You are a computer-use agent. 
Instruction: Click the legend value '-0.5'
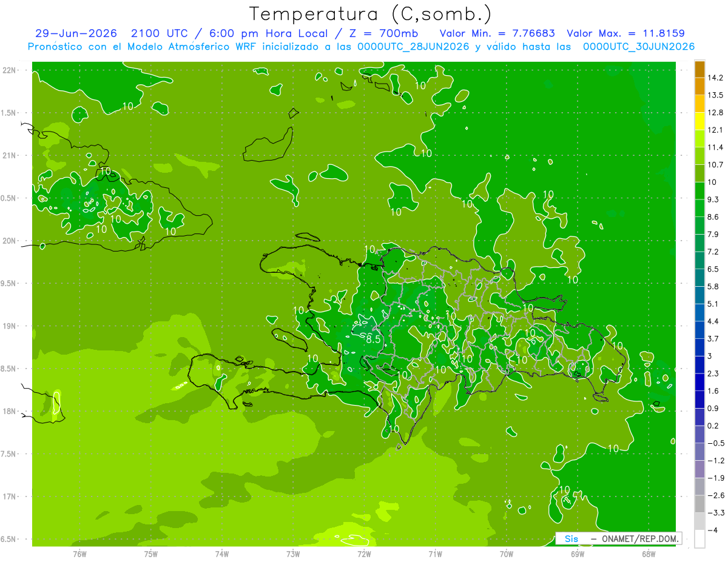(716, 443)
